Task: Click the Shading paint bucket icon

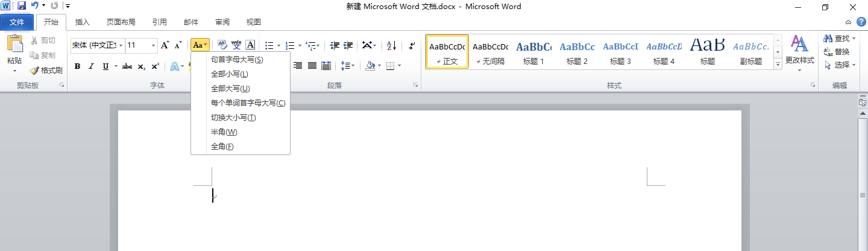Action: pos(370,66)
